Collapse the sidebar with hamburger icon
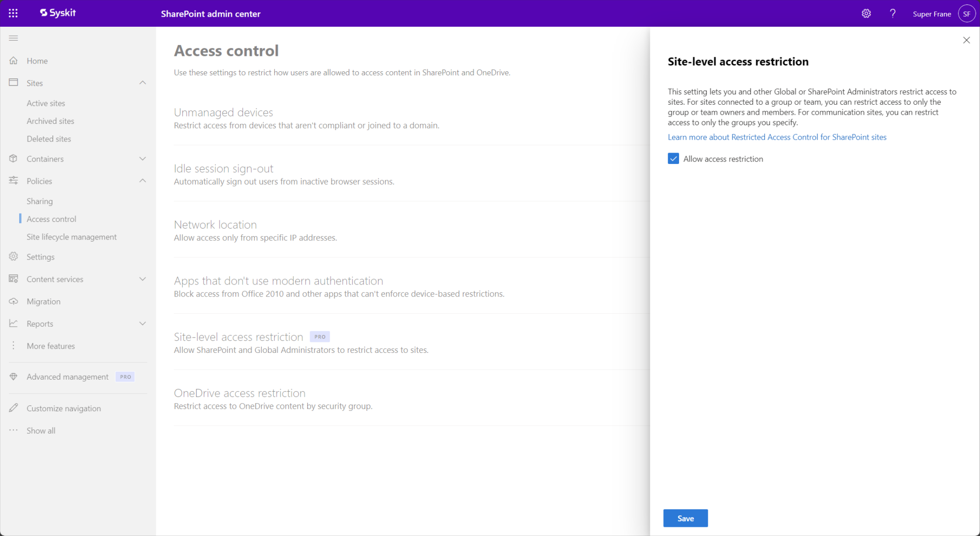This screenshot has height=536, width=980. point(13,38)
